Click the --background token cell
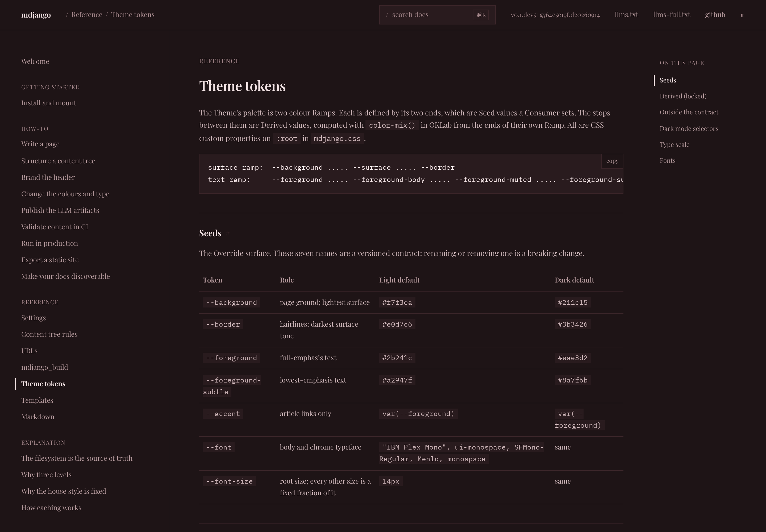 click(231, 303)
